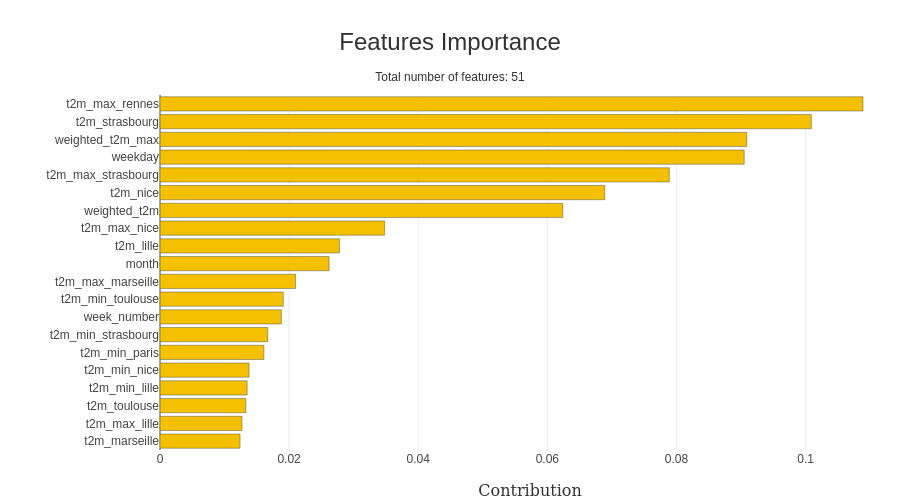Select the t2m_max_nice bar

tap(272, 228)
